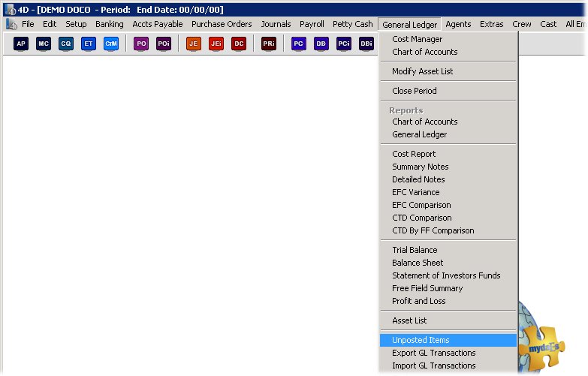Click the document icon beside File menu
Screen dimensions: 588x376
[11, 24]
